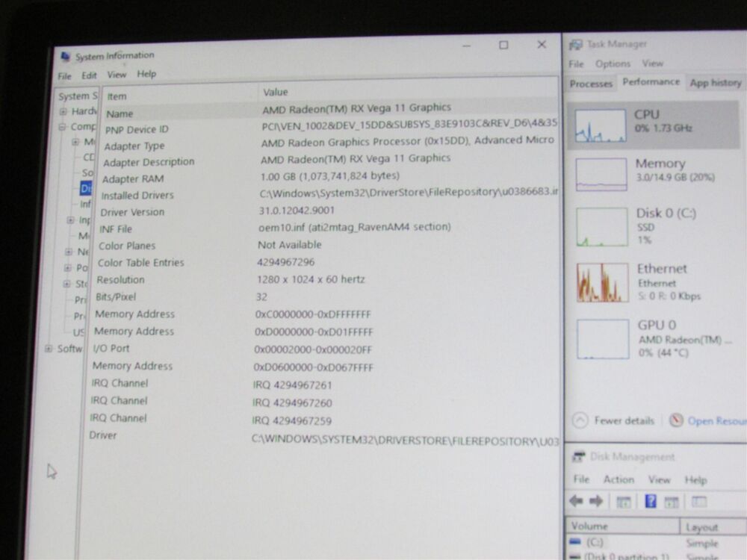Screen dimensions: 747x560
Task: Open Disk Management File menu
Action: pyautogui.click(x=581, y=479)
